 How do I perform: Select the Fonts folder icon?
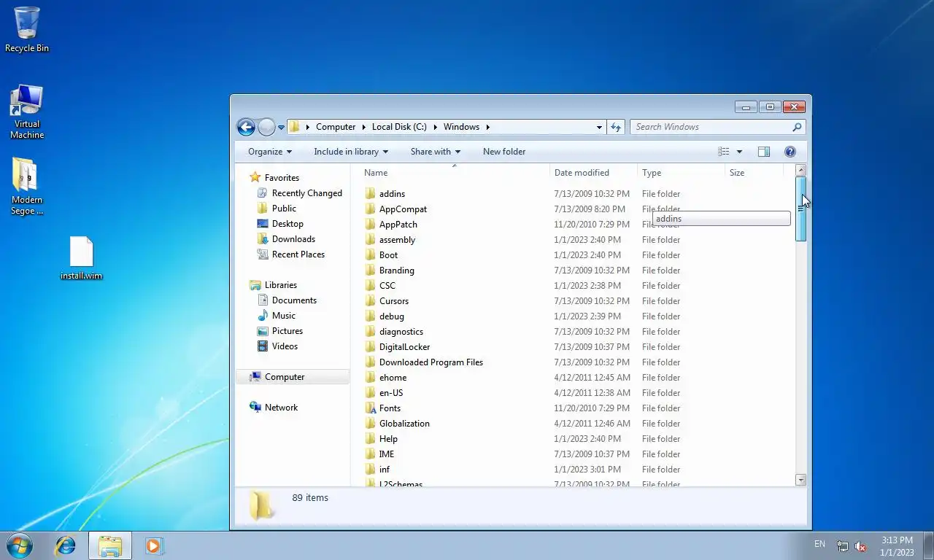[371, 408]
